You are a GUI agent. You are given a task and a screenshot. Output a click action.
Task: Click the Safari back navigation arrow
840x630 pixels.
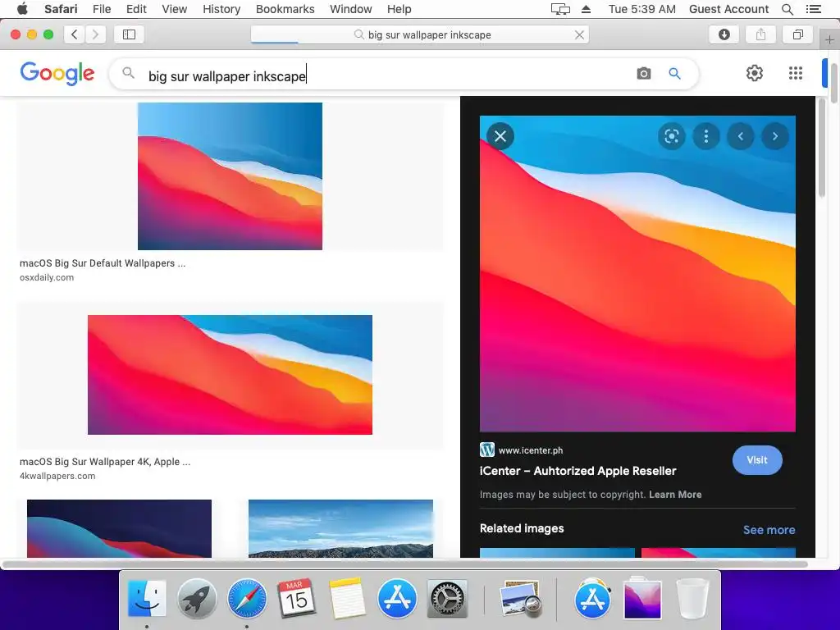[75, 34]
